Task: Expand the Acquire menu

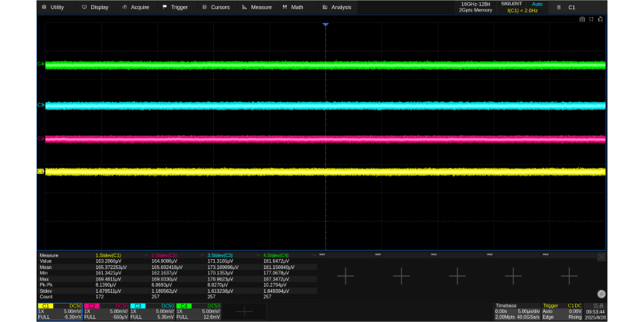Action: point(136,7)
